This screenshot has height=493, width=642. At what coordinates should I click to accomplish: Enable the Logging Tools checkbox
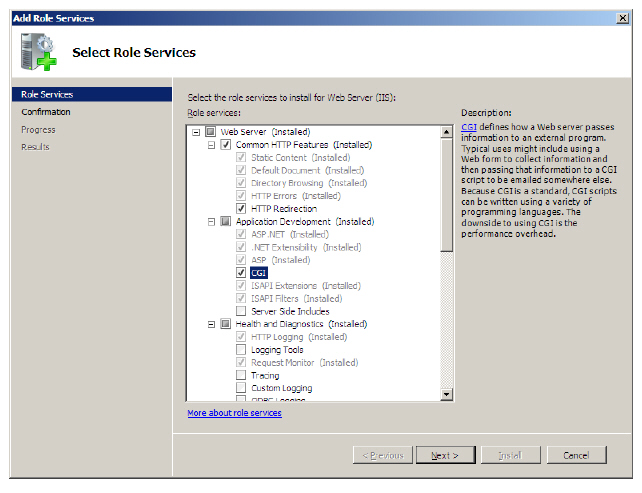pyautogui.click(x=241, y=350)
